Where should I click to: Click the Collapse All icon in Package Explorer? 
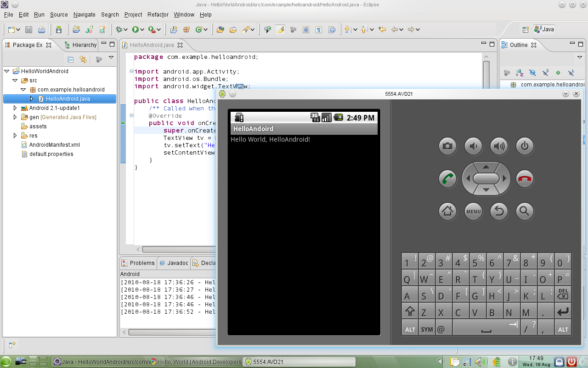pos(71,59)
